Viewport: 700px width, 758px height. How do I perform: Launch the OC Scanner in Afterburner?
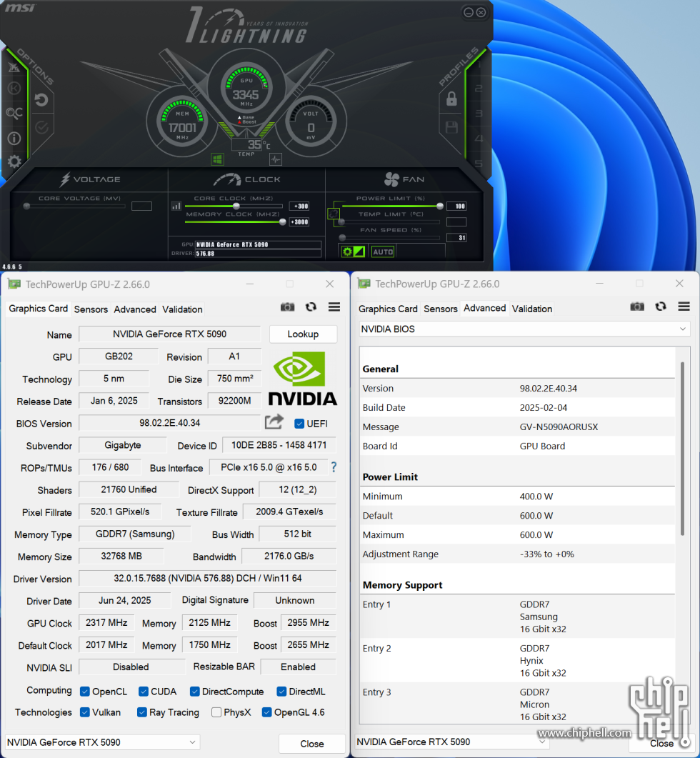14,114
